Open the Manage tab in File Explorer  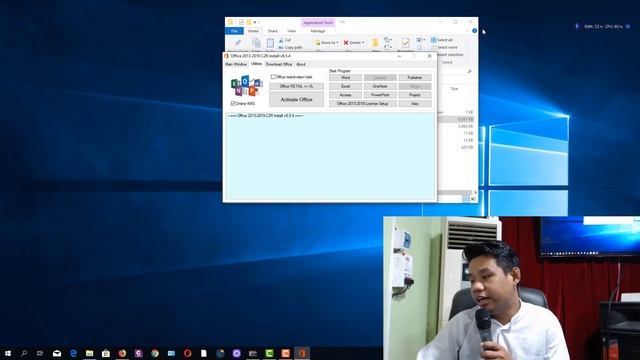[x=318, y=31]
